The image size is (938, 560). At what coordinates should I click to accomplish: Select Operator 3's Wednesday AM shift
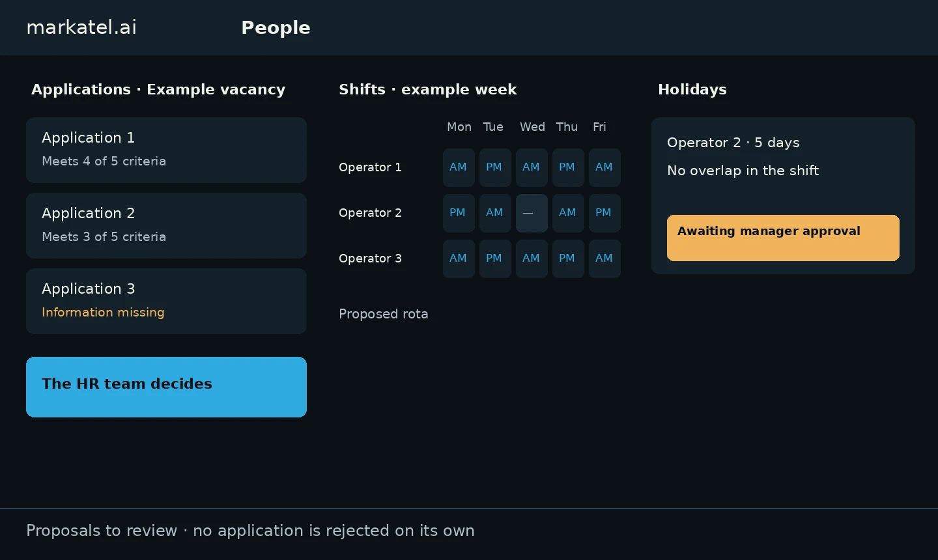(x=532, y=259)
